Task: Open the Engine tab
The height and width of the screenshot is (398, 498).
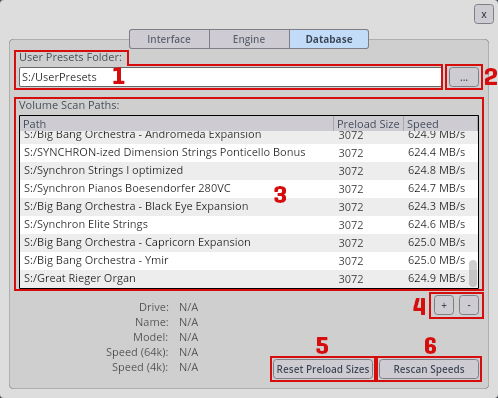Action: 249,39
